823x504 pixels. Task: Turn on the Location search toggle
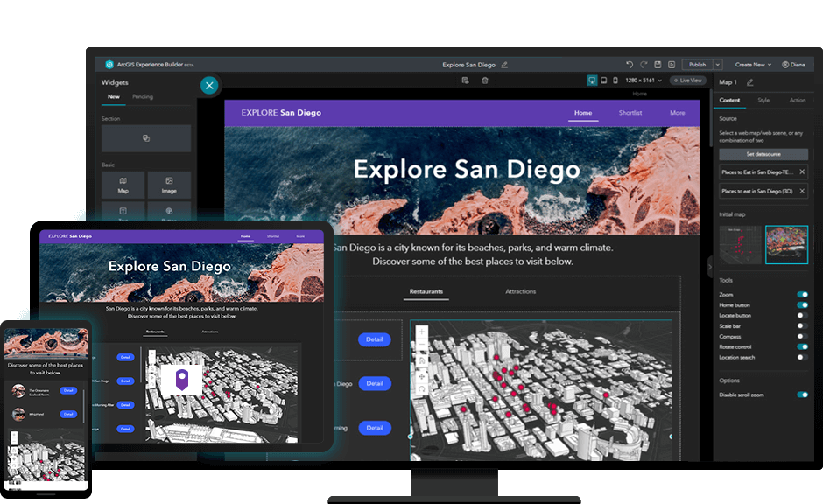803,357
